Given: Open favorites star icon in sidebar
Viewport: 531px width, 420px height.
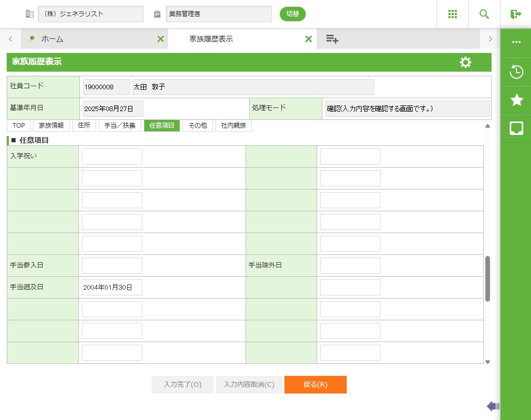Looking at the screenshot, I should (516, 100).
